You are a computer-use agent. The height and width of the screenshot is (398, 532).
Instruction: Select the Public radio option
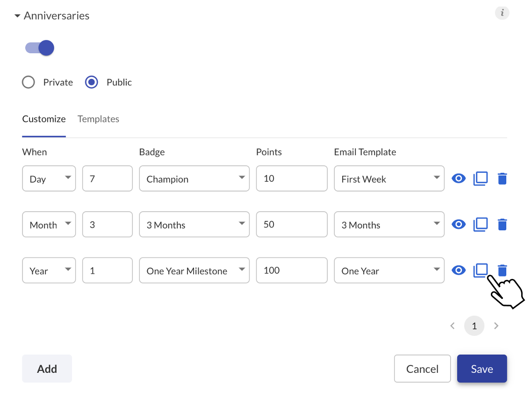[92, 82]
